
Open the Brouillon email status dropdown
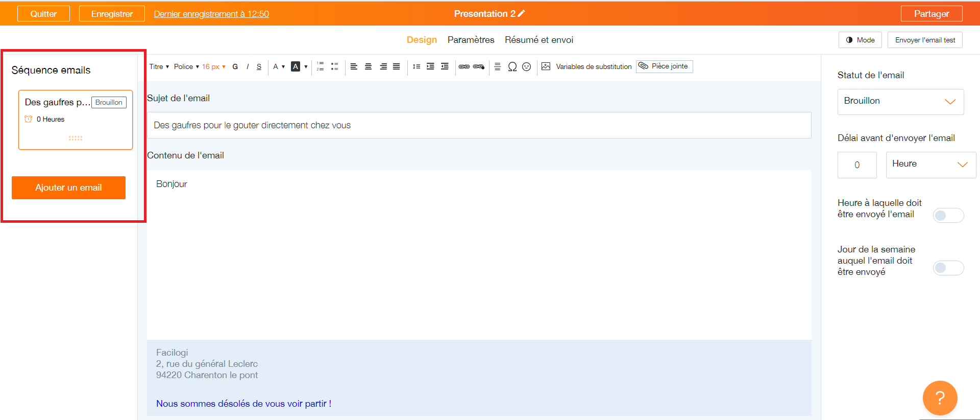[x=900, y=102]
